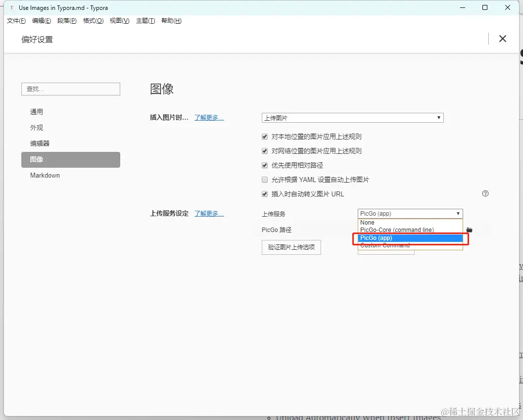Select the 图像 settings category
The width and height of the screenshot is (523, 420).
point(70,159)
